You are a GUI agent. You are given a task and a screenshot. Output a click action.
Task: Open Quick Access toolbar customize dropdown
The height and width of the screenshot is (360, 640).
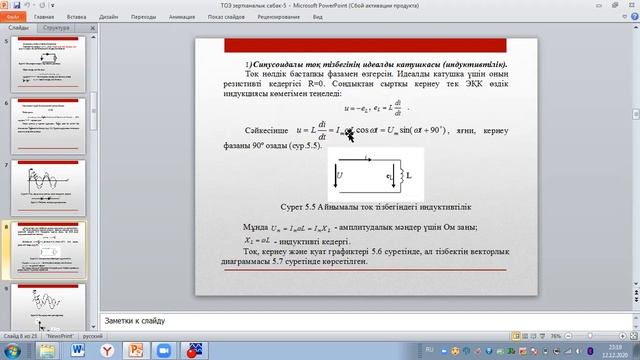coord(53,6)
